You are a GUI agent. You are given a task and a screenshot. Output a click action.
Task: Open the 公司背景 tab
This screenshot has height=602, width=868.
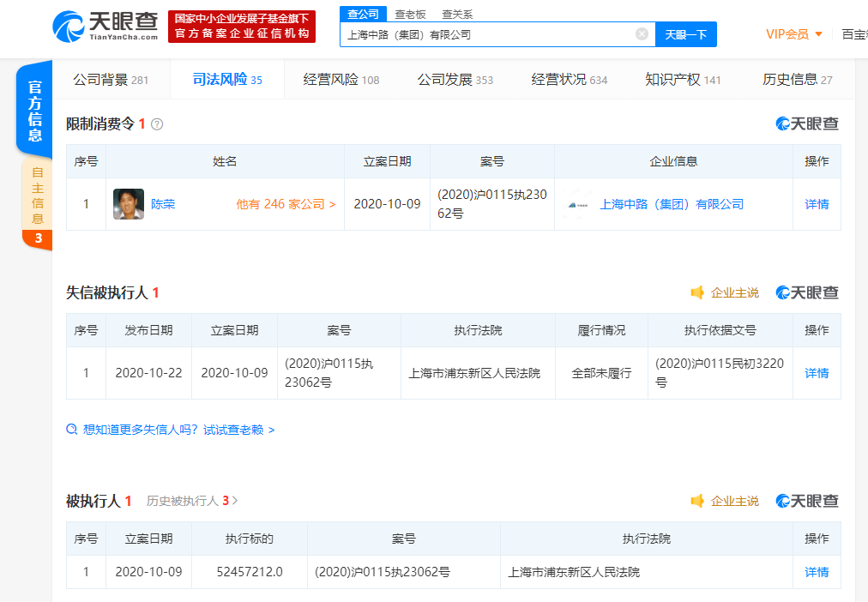click(x=111, y=80)
